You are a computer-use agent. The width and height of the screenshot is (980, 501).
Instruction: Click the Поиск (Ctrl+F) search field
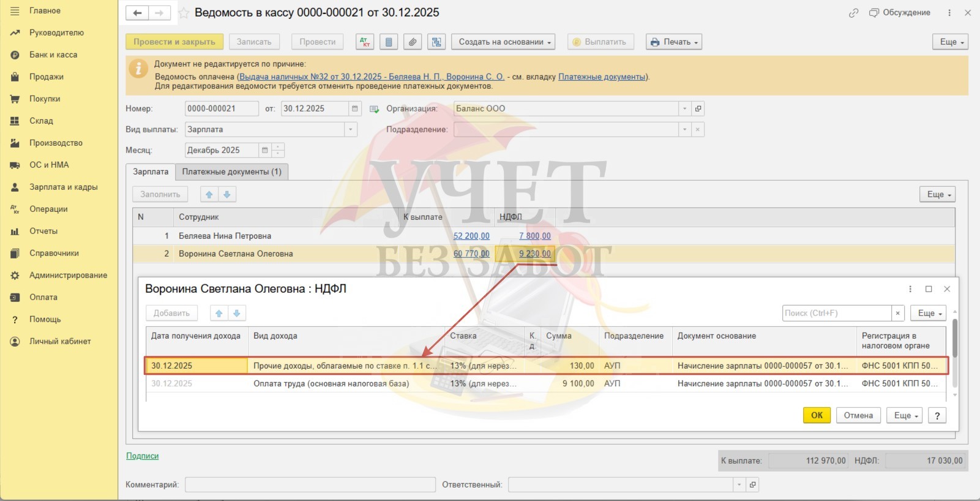[836, 313]
